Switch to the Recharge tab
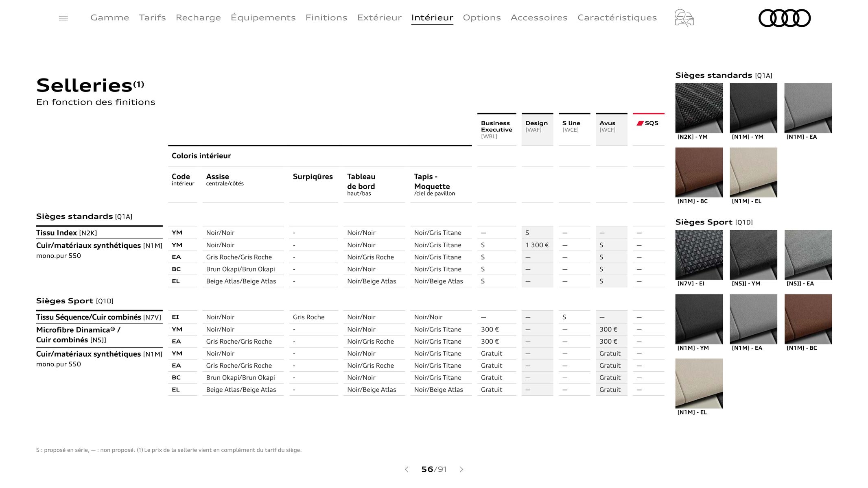868x488 pixels. [198, 17]
